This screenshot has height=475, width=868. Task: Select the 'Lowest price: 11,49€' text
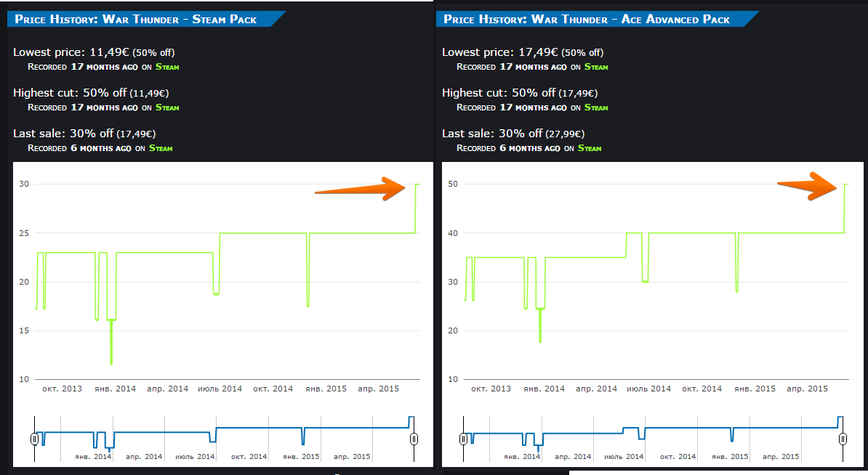point(71,52)
